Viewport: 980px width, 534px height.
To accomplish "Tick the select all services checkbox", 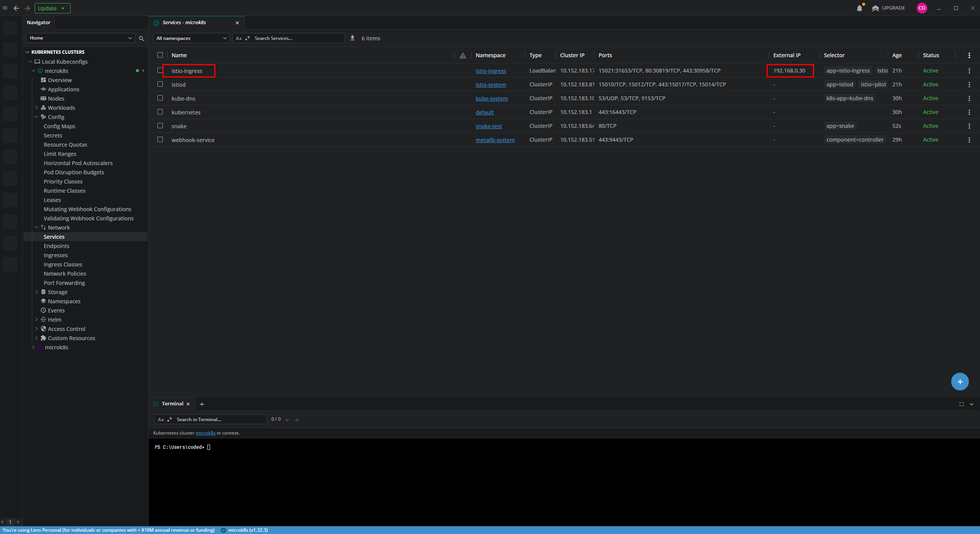I will click(x=160, y=55).
